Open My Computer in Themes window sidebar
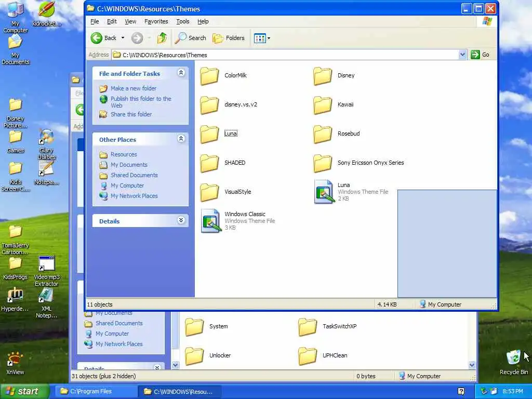 127,185
